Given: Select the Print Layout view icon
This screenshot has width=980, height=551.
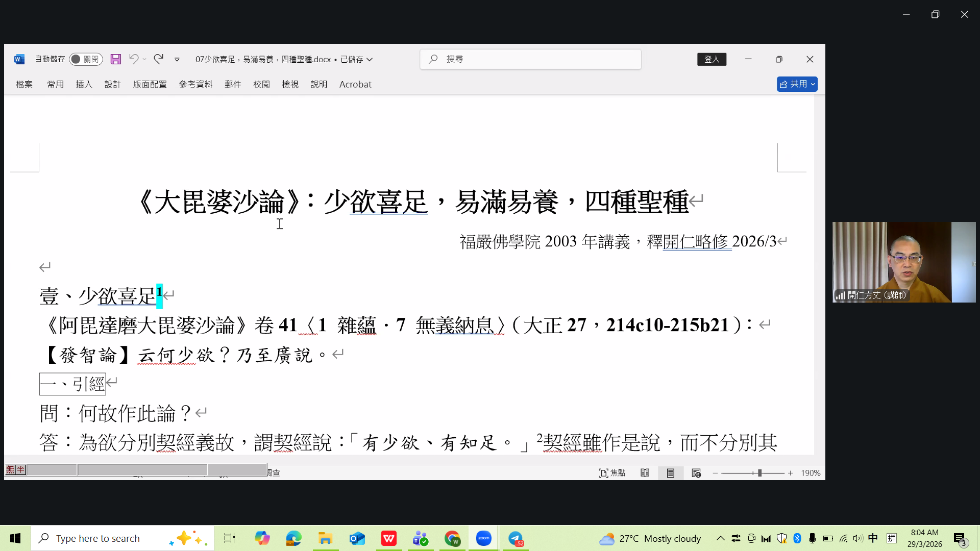Looking at the screenshot, I should point(670,473).
